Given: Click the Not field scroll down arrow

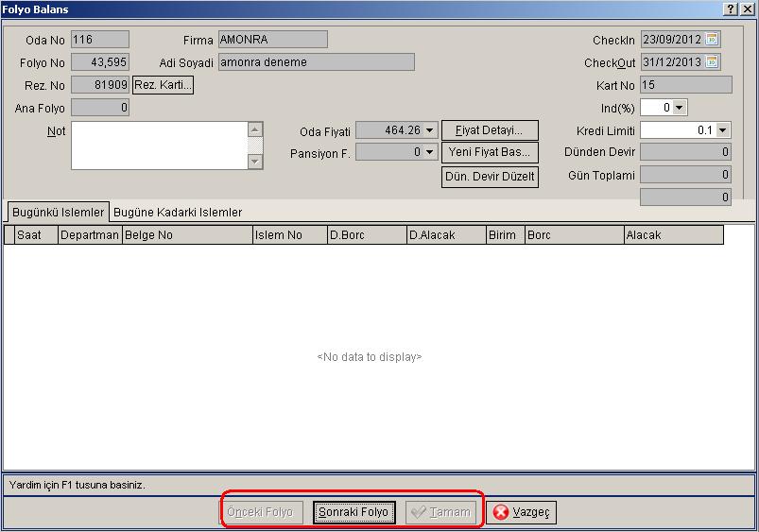Looking at the screenshot, I should [255, 162].
